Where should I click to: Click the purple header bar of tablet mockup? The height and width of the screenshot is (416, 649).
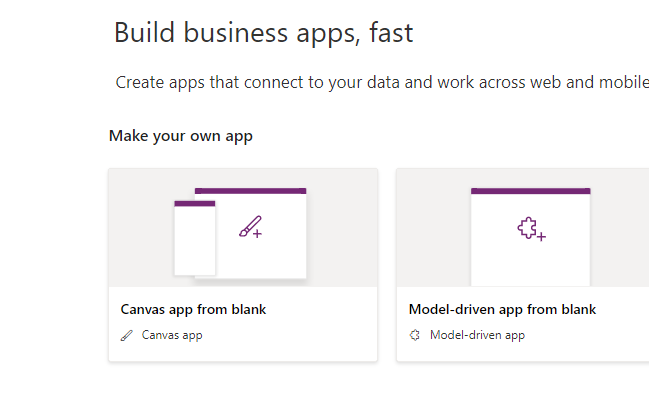click(250, 191)
